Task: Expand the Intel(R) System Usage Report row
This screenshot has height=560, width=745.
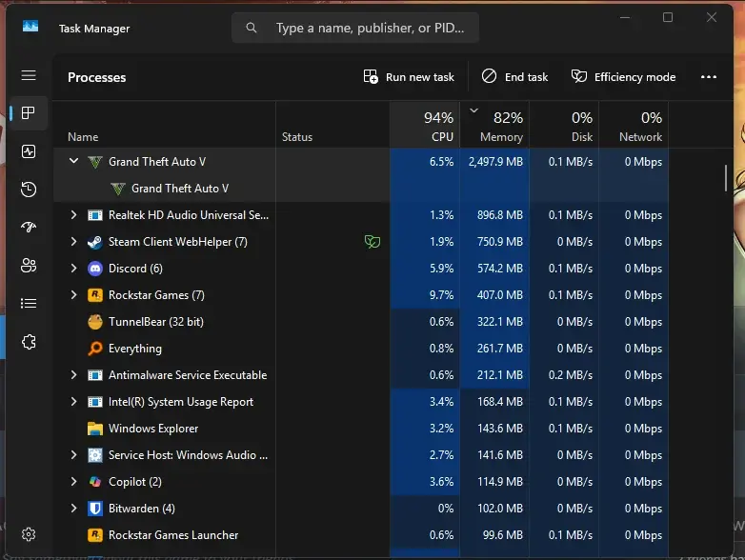Action: [73, 401]
